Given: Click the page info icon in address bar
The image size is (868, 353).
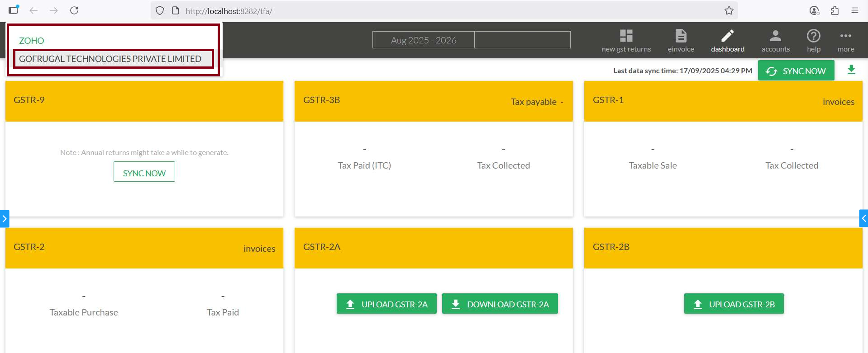Looking at the screenshot, I should pos(176,10).
